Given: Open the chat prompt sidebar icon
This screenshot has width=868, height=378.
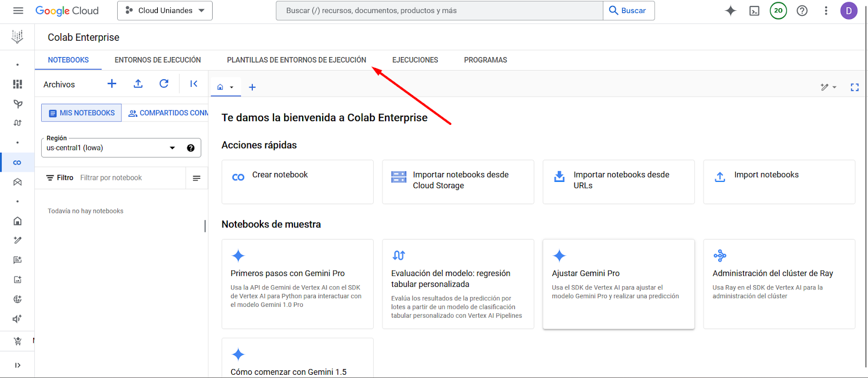Looking at the screenshot, I should pyautogui.click(x=17, y=260).
